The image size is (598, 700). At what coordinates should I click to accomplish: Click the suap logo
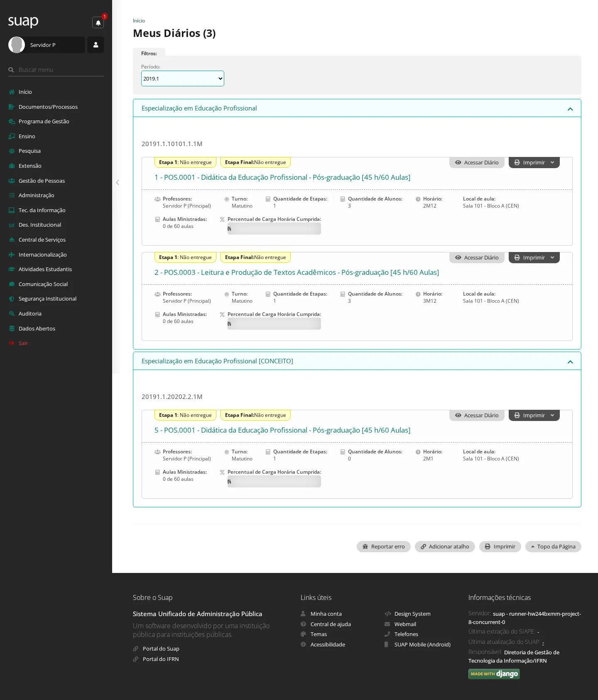23,21
